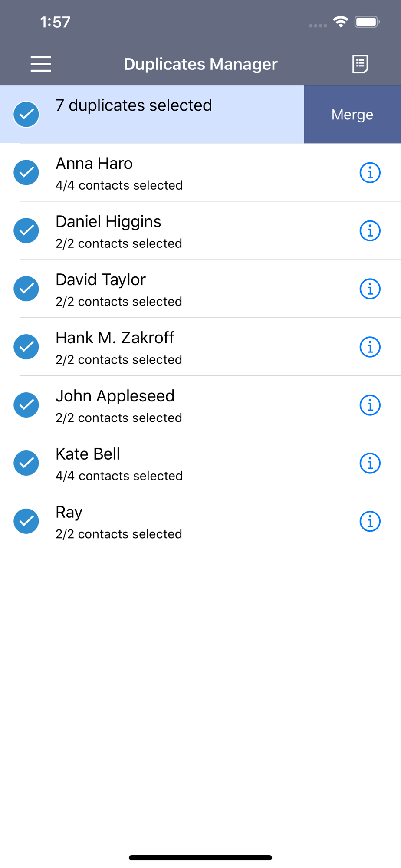Tap the Merge button

coord(352,115)
